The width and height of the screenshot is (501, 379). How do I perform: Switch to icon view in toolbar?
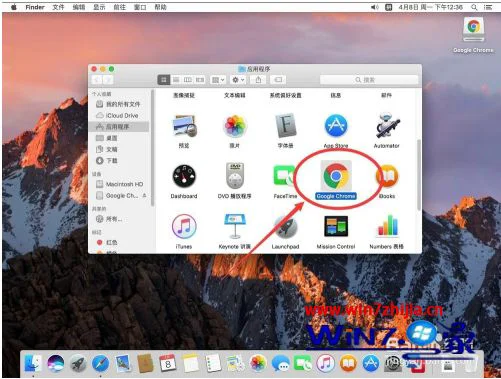[x=164, y=80]
